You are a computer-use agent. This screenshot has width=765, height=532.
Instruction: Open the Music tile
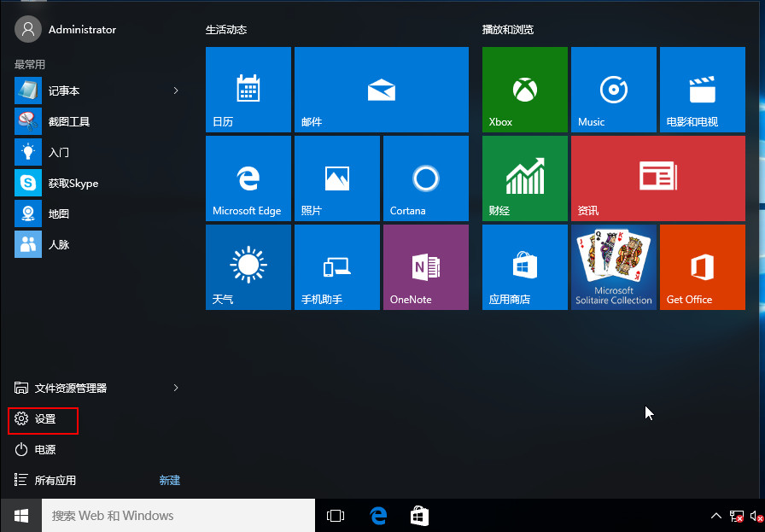(x=613, y=90)
